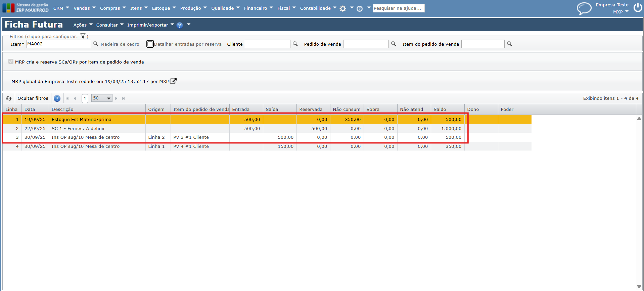Click the Empresa Teste link
Screen dimensions: 644x291
click(612, 5)
